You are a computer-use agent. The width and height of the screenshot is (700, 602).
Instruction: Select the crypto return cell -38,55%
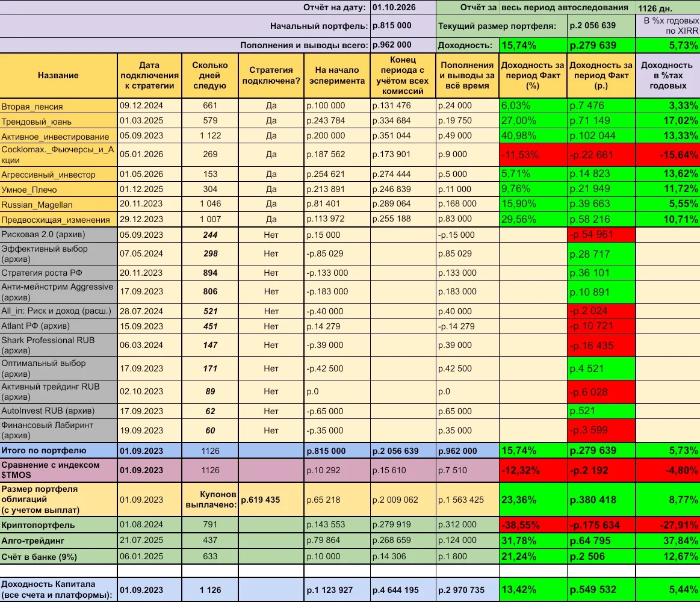point(533,525)
